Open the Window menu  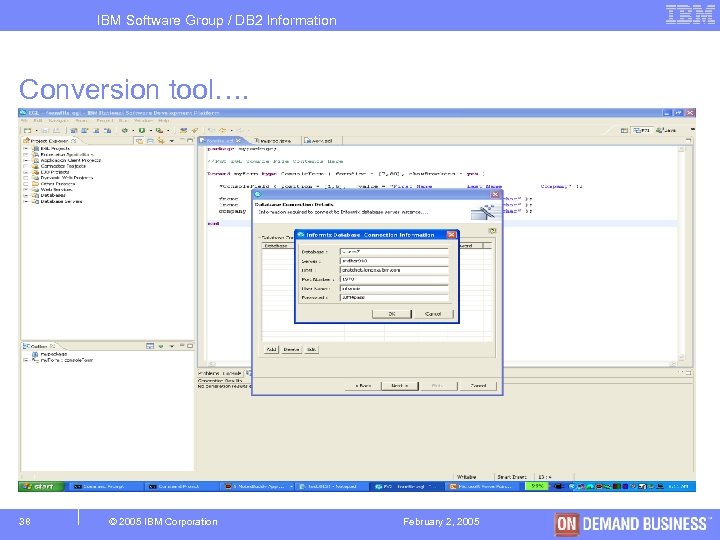[143, 121]
